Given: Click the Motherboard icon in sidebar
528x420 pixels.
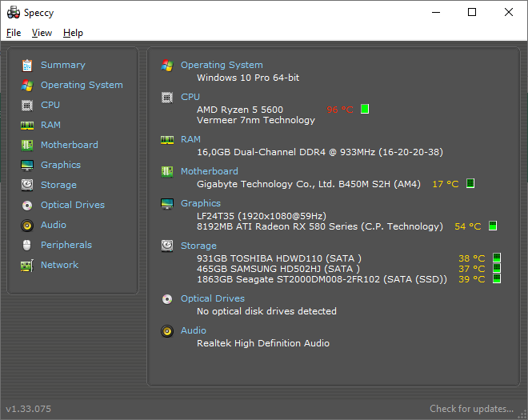Looking at the screenshot, I should pyautogui.click(x=27, y=145).
